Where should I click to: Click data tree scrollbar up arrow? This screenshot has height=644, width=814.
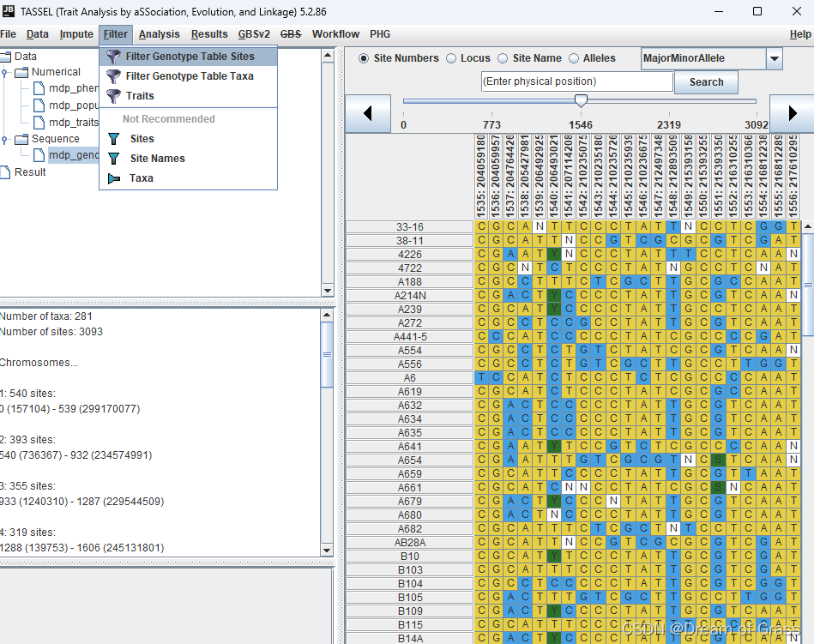(328, 55)
